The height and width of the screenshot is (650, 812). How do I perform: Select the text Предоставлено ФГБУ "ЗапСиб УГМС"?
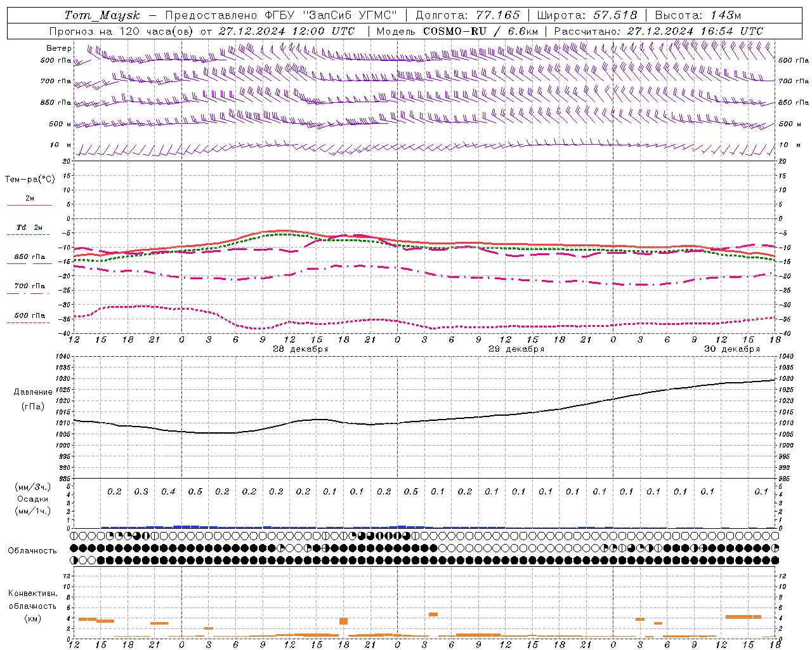pyautogui.click(x=281, y=15)
